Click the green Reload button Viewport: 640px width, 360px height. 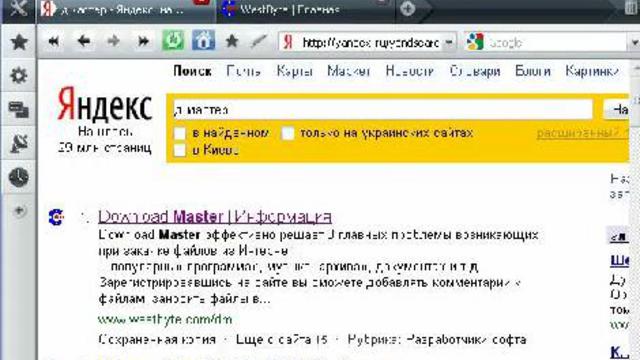(x=173, y=40)
